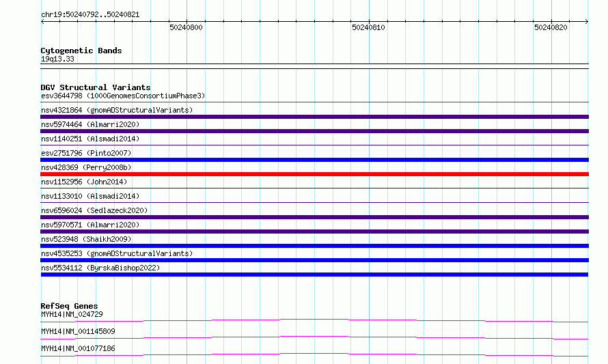Click the purple bar under nsv5970571
This screenshot has width=608, height=364.
314,232
